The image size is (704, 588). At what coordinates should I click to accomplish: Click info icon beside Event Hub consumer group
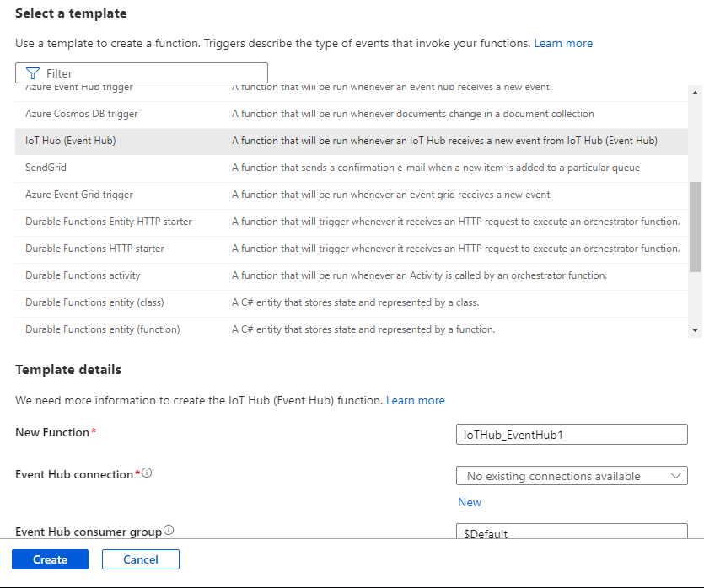click(x=169, y=531)
